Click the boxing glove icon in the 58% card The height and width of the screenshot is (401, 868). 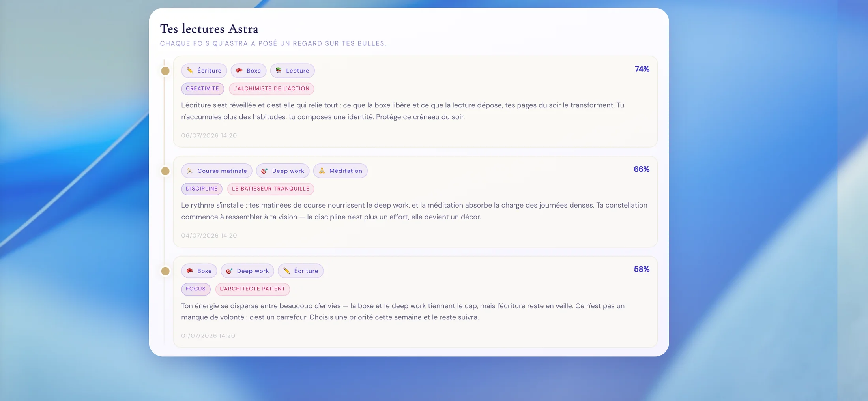tap(190, 271)
